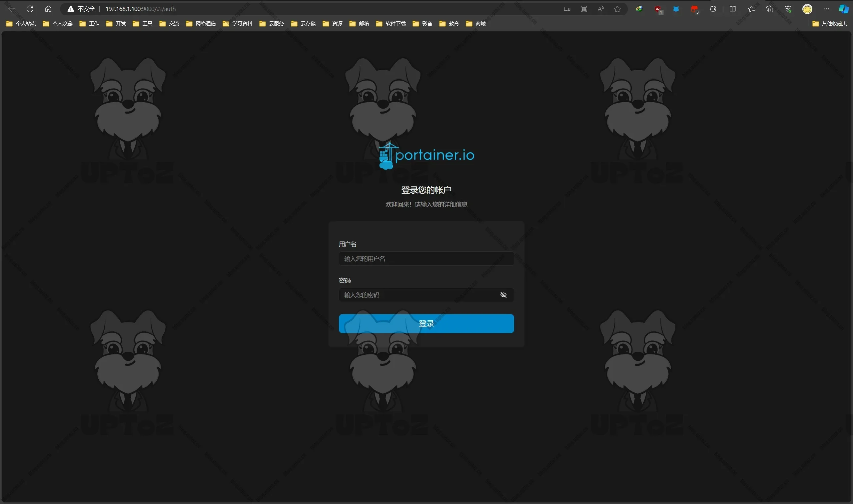The width and height of the screenshot is (853, 504).
Task: Open the collections icon
Action: click(x=769, y=9)
